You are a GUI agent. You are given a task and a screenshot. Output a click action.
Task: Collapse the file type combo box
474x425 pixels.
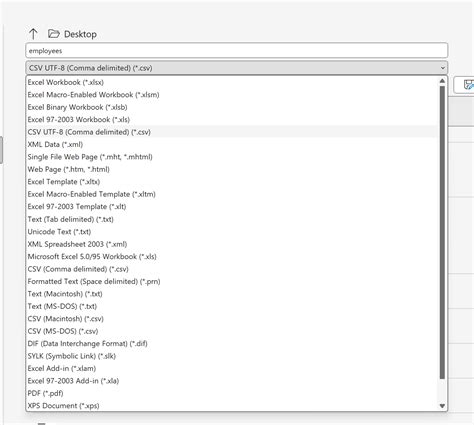(237, 68)
